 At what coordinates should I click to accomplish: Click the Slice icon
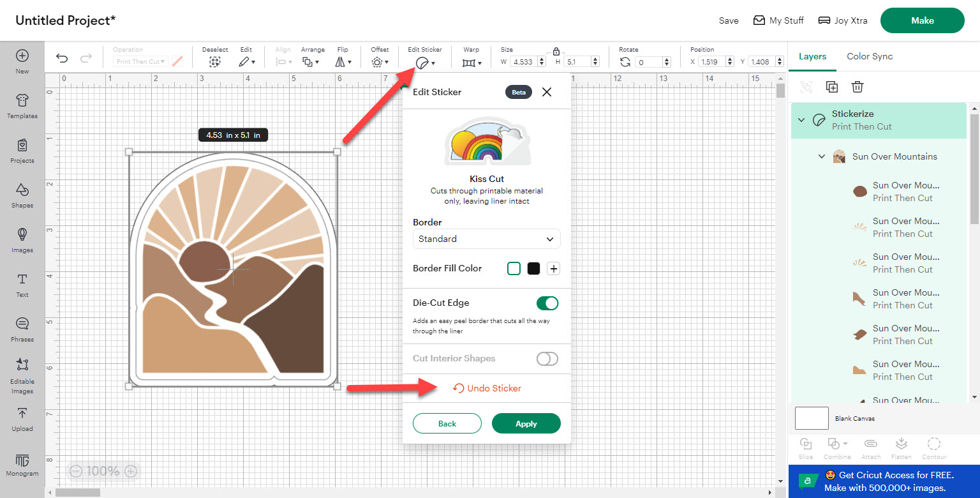click(806, 443)
